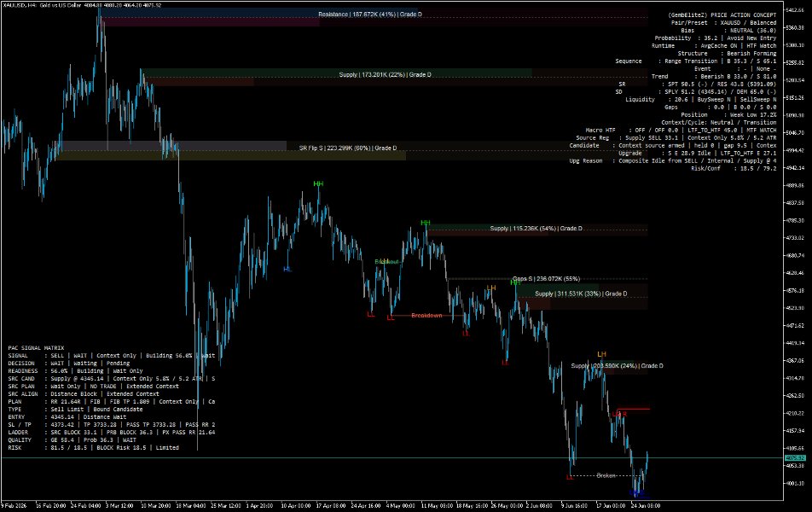Screen dimensions: 812x512
Task: Select the Supply 115.236K (54%) zone label
Action: point(536,229)
